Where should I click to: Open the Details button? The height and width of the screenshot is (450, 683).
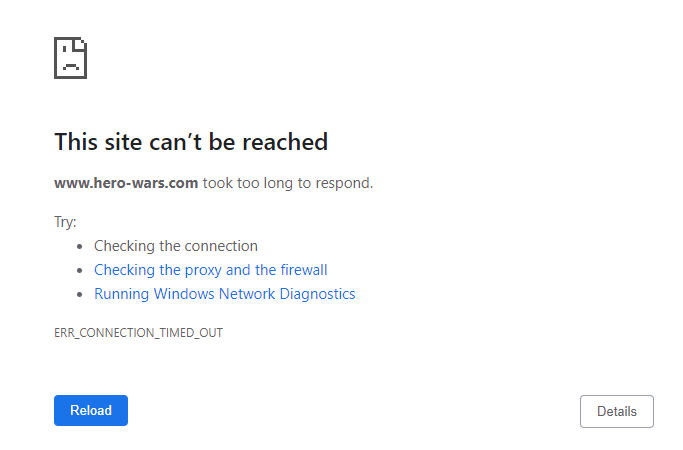click(x=617, y=411)
